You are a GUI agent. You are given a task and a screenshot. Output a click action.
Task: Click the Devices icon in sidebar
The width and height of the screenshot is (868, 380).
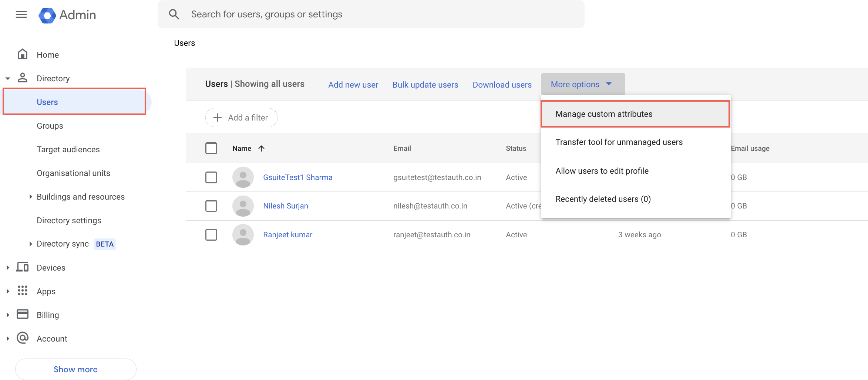pos(23,267)
